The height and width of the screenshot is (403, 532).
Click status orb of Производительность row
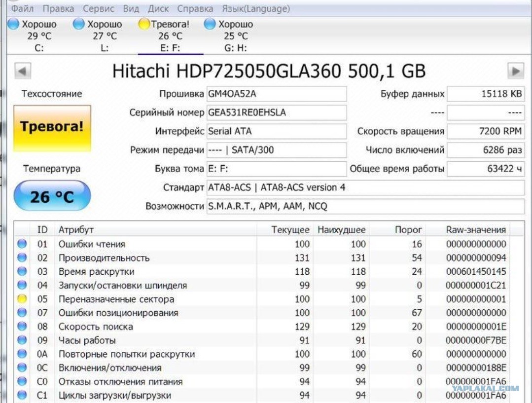point(22,257)
